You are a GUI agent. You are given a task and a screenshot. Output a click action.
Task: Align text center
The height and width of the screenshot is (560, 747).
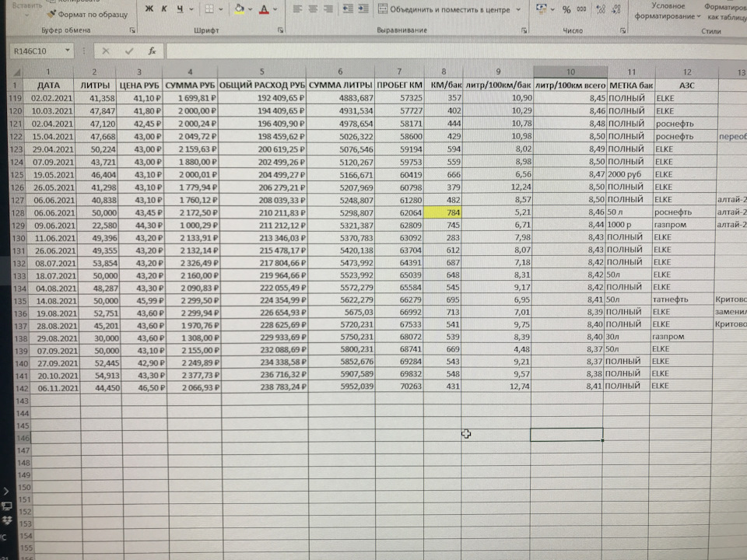pos(313,9)
